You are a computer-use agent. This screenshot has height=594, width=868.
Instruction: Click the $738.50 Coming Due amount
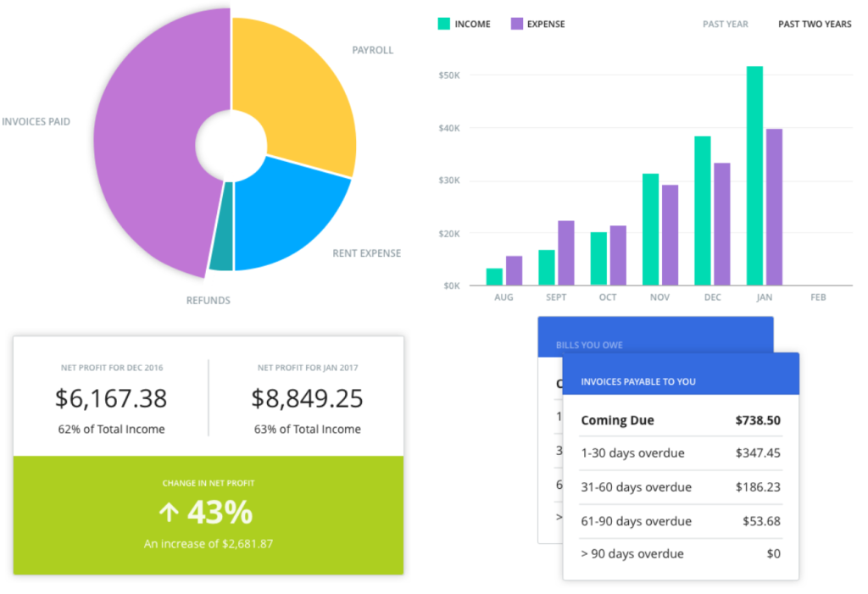click(x=759, y=420)
